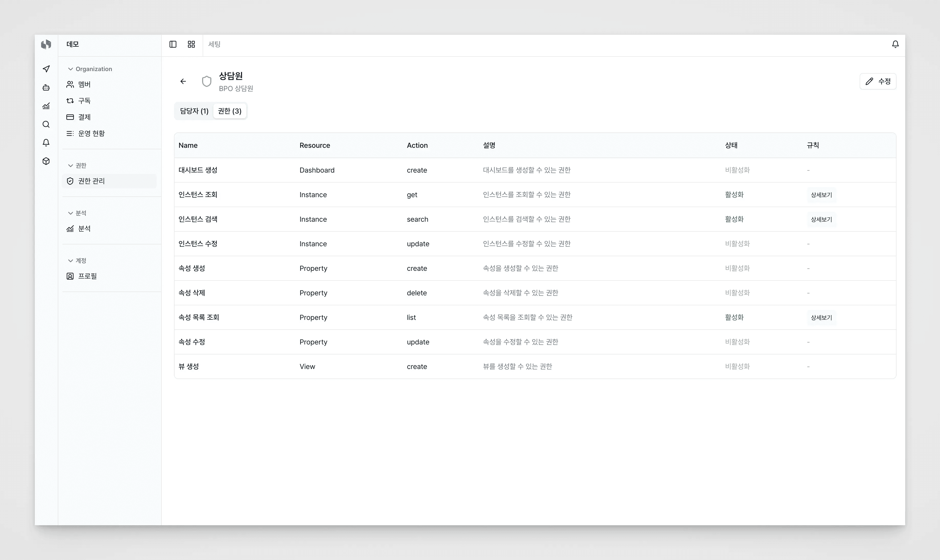Viewport: 940px width, 560px height.
Task: Open the analytics chart icon in the rail
Action: coord(46,106)
